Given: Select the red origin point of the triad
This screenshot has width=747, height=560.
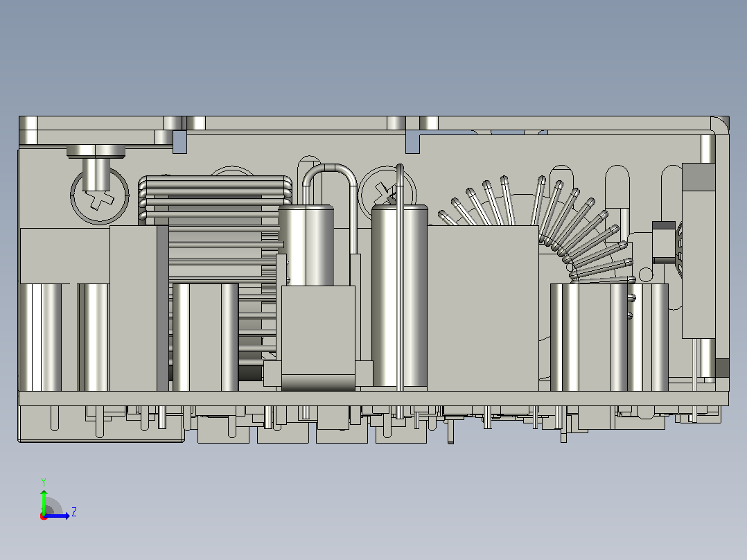Looking at the screenshot, I should pyautogui.click(x=44, y=516).
